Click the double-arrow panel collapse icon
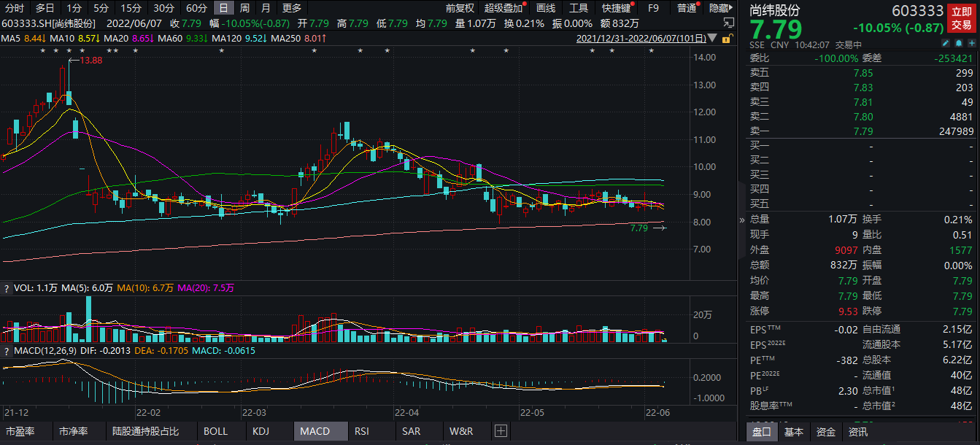980x445 pixels. pyautogui.click(x=742, y=220)
